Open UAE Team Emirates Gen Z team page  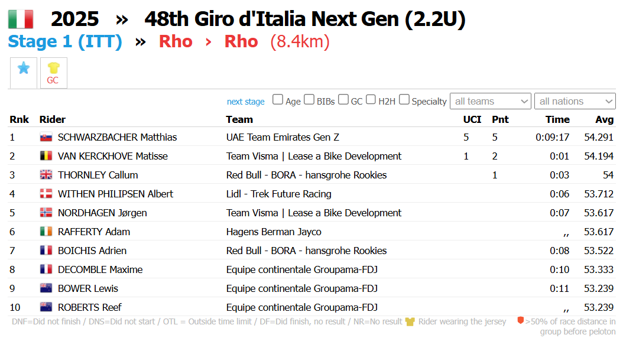[x=283, y=138]
